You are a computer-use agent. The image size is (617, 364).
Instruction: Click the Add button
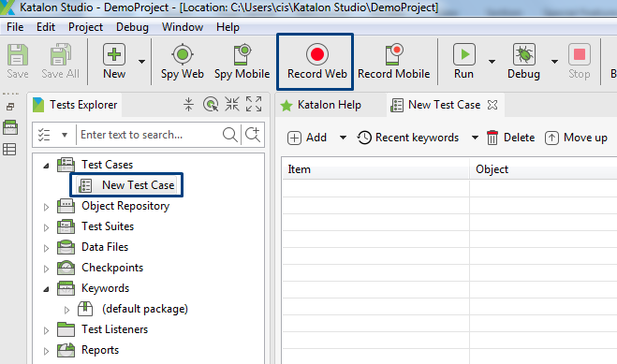click(x=307, y=138)
